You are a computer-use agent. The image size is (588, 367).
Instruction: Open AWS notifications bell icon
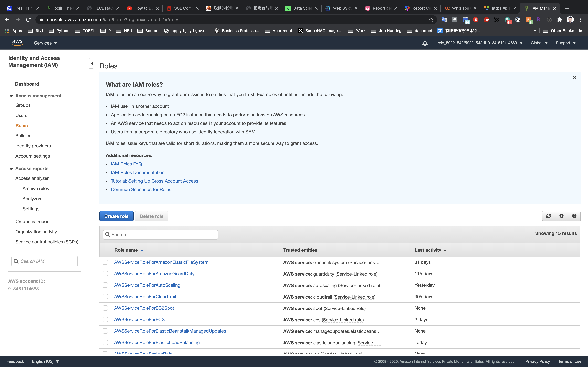pyautogui.click(x=425, y=43)
